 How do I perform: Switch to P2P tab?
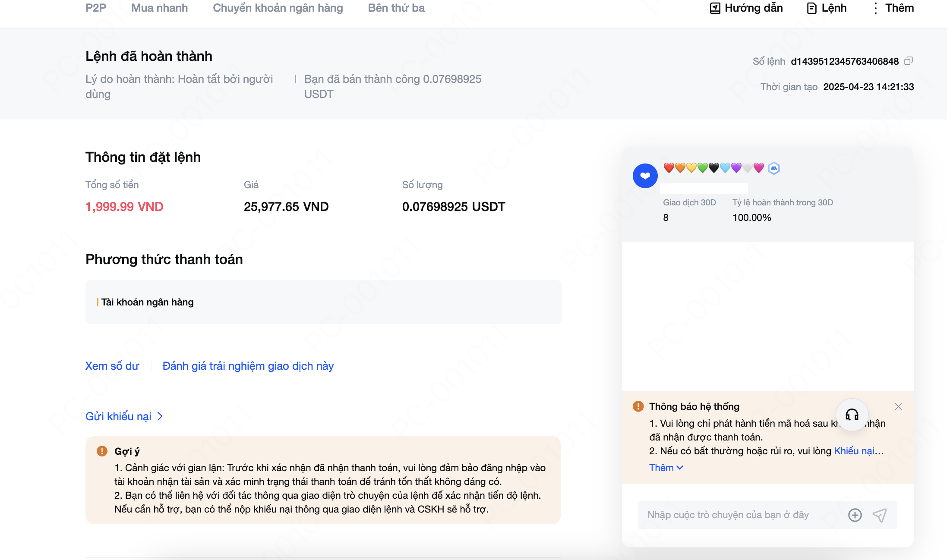pyautogui.click(x=96, y=8)
